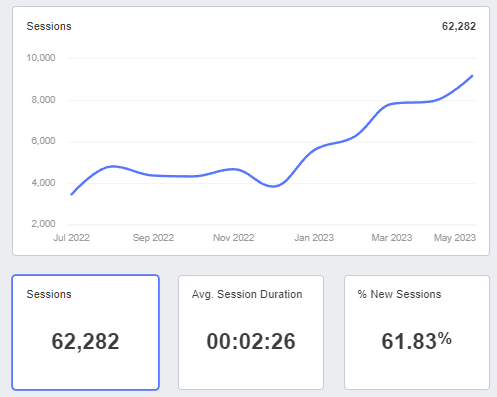This screenshot has width=497, height=397.
Task: Click the 2,000 y-axis label
Action: tap(43, 223)
